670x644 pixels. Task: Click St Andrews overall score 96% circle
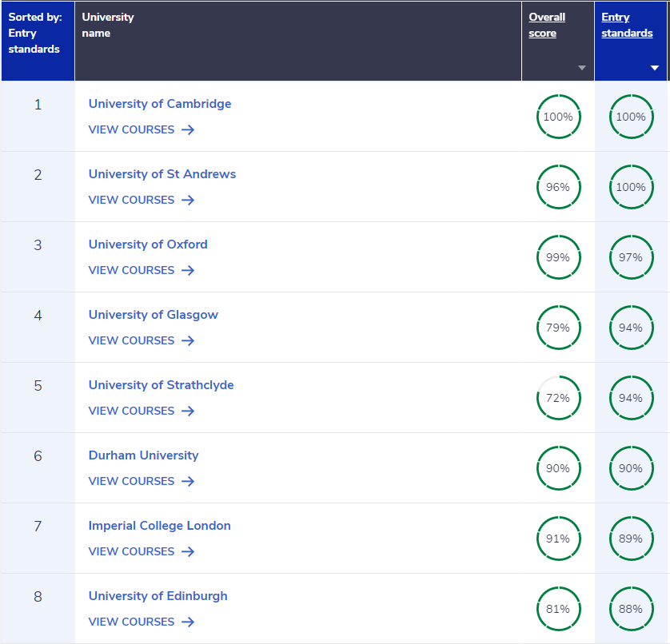[559, 187]
